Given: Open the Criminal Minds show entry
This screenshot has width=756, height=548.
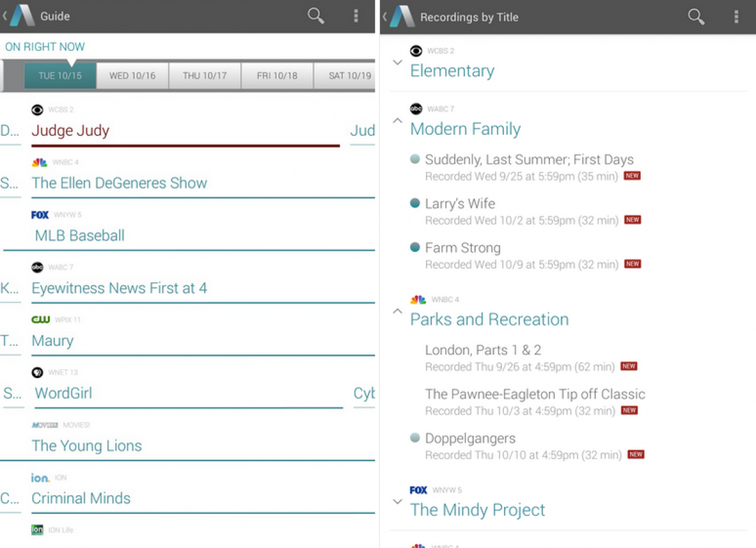Looking at the screenshot, I should pyautogui.click(x=81, y=498).
